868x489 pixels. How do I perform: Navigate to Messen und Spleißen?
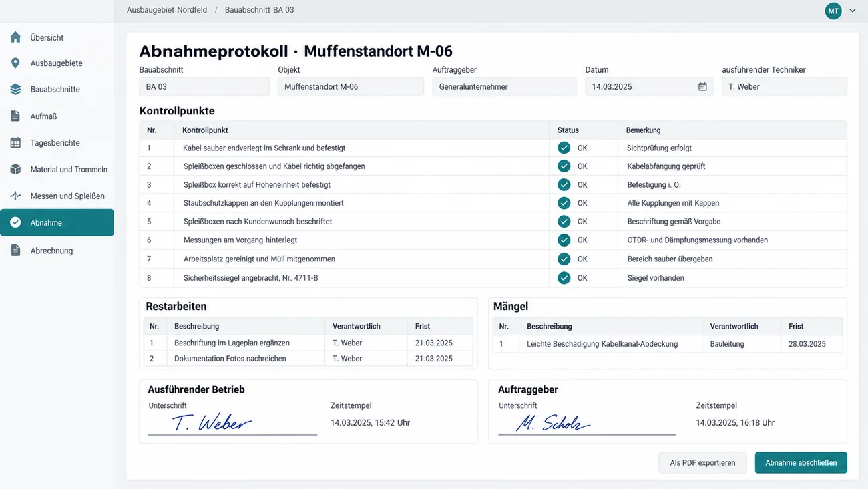[x=57, y=196]
